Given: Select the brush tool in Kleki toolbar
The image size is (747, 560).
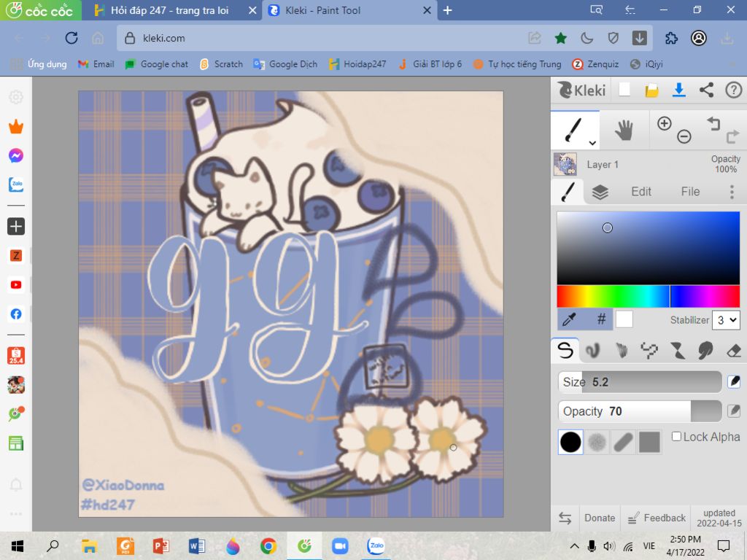Looking at the screenshot, I should click(573, 130).
